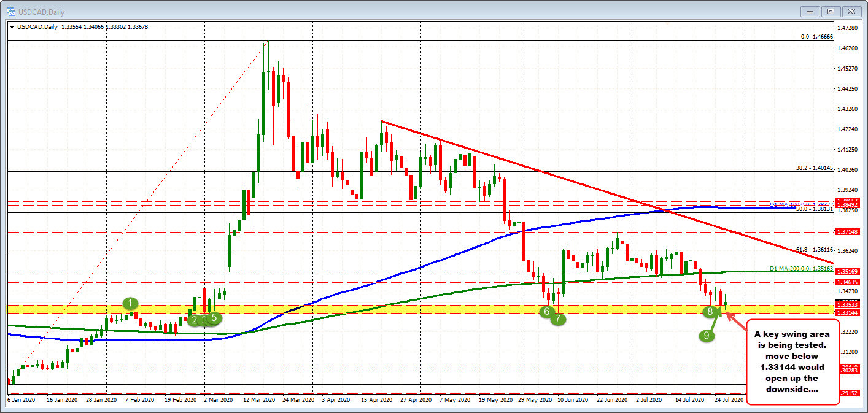
Task: Click the red price label 1.37148
Action: (x=847, y=232)
